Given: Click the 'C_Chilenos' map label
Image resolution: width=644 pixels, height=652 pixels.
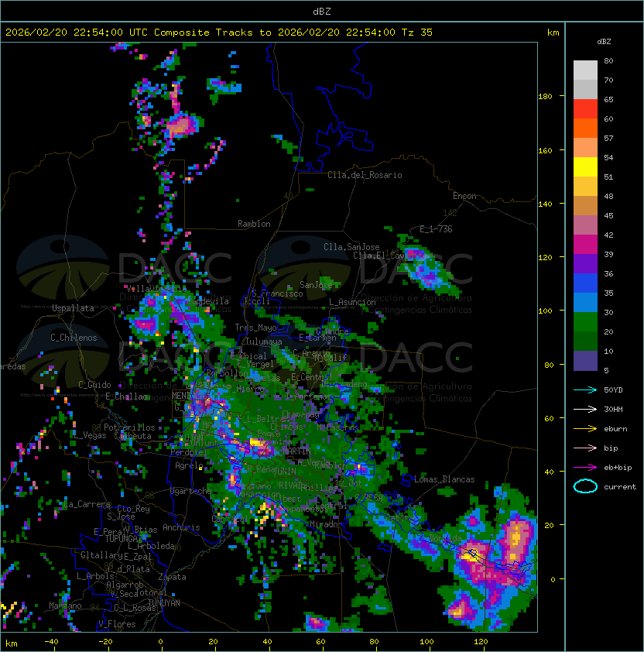Looking at the screenshot, I should [x=74, y=338].
